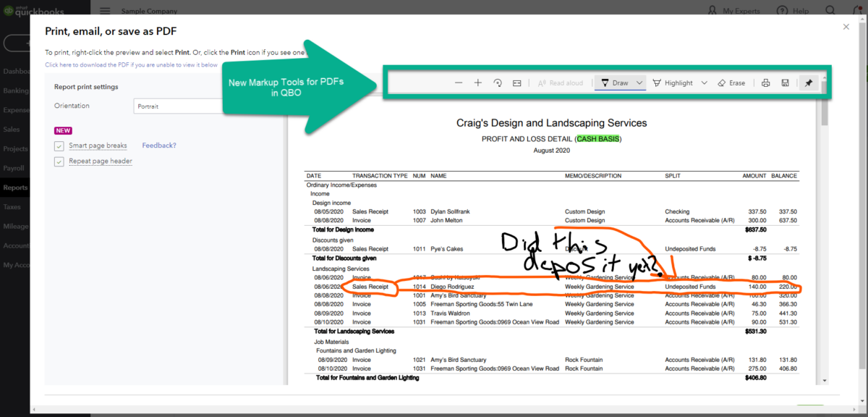This screenshot has height=417, width=868.
Task: Close the Print, email, or save dialog
Action: [x=846, y=27]
